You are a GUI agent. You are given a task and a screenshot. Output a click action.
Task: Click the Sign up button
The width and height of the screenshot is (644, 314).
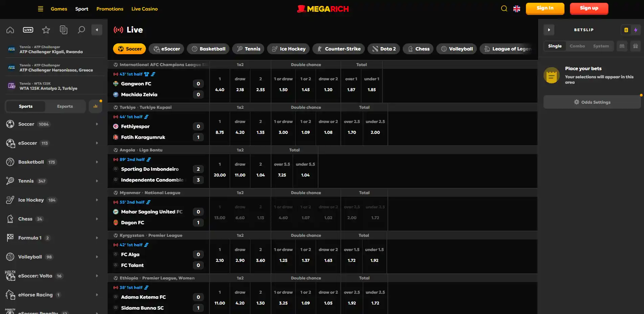pyautogui.click(x=589, y=8)
